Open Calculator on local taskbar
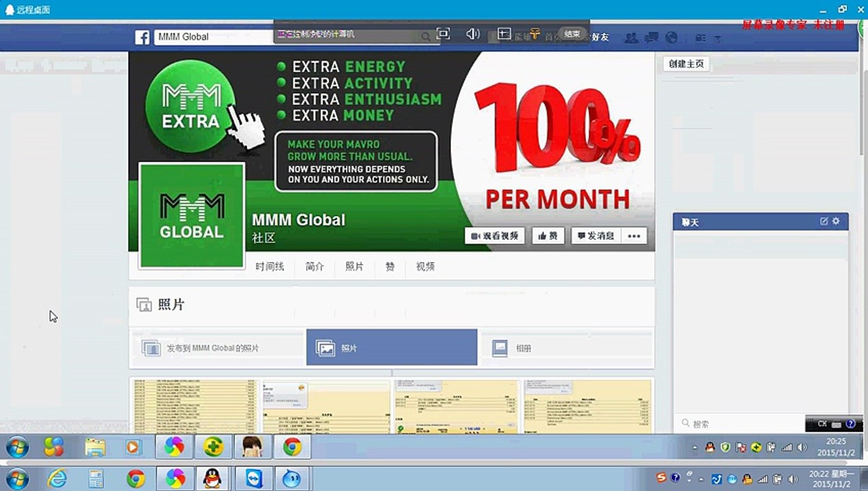Viewport: 868px width, 491px height. (96, 479)
